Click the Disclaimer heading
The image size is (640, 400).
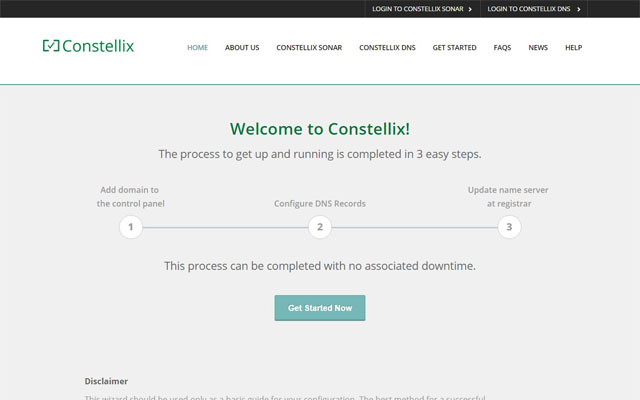(106, 381)
